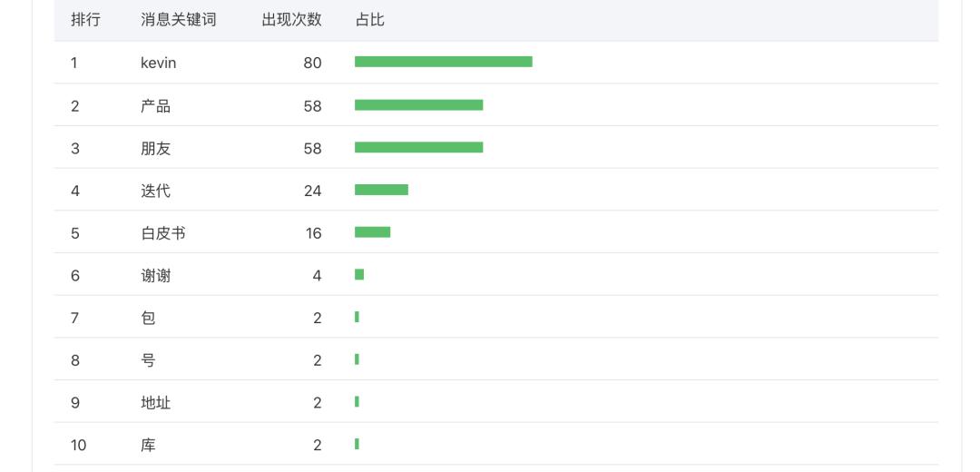This screenshot has height=472, width=980.
Task: Select the keyword 产品
Action: (155, 105)
